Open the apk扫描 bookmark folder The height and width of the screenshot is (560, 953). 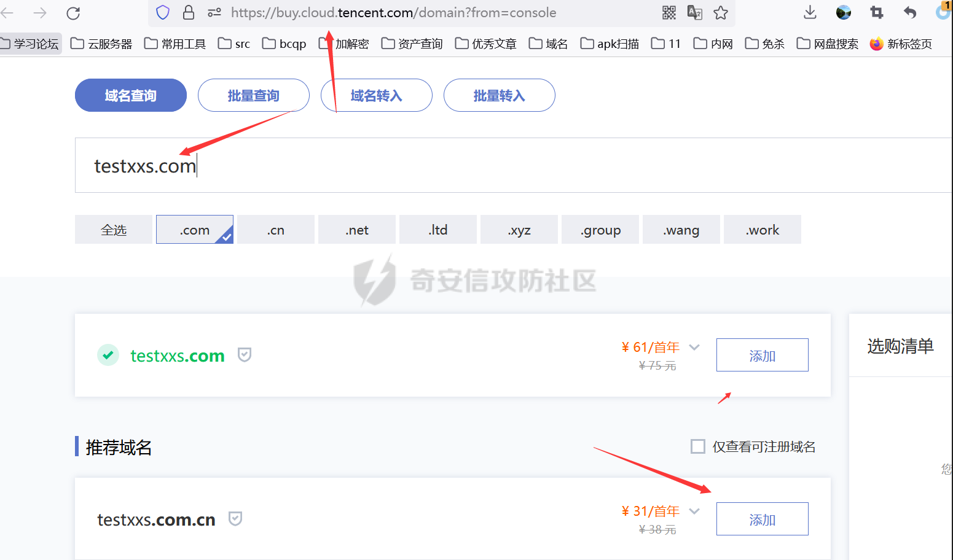click(x=610, y=44)
